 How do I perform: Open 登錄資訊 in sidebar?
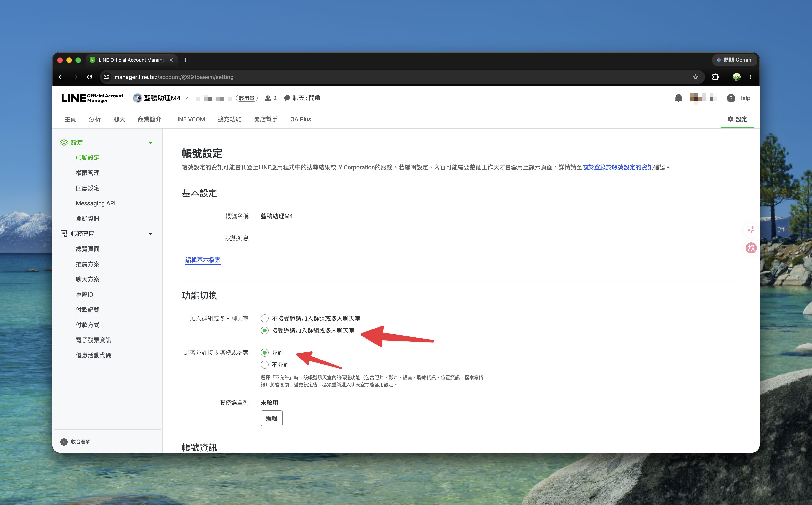point(87,218)
